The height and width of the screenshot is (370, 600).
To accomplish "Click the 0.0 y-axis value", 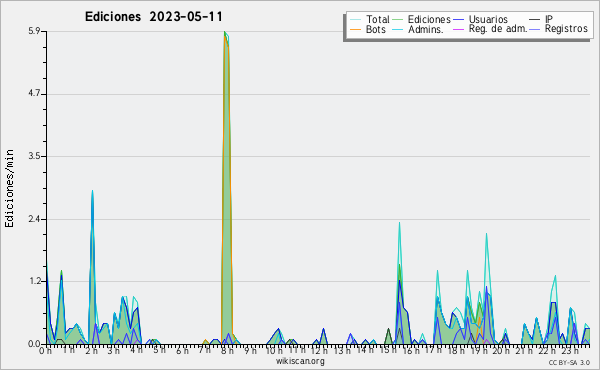I will tap(34, 344).
